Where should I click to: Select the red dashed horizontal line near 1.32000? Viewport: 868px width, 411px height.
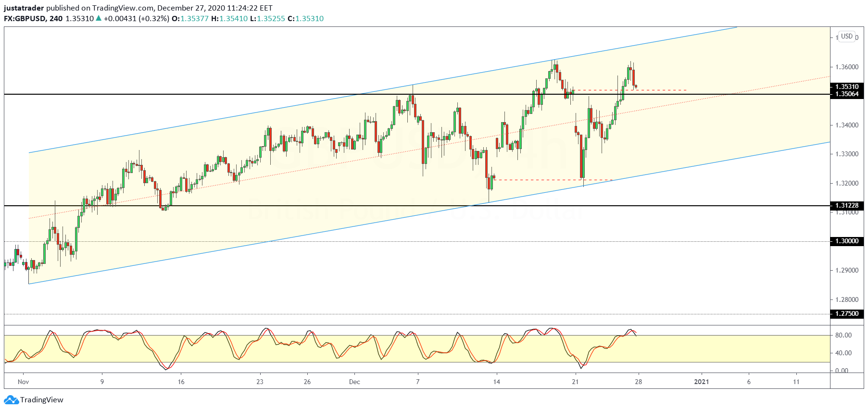pyautogui.click(x=554, y=180)
